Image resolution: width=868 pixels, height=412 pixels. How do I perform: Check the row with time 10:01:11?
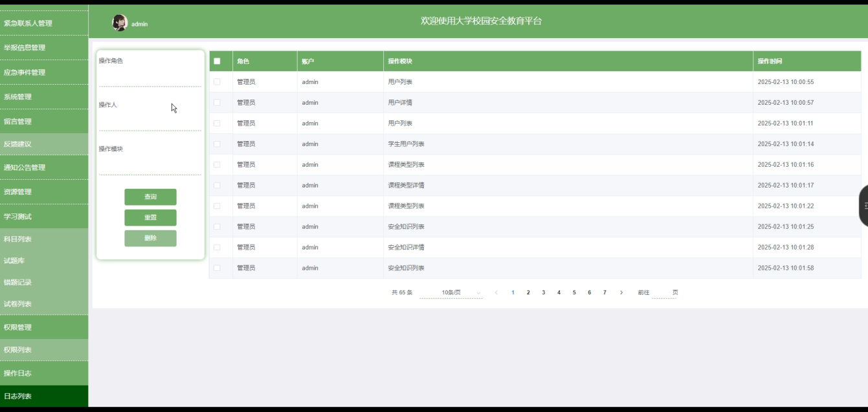click(x=217, y=124)
